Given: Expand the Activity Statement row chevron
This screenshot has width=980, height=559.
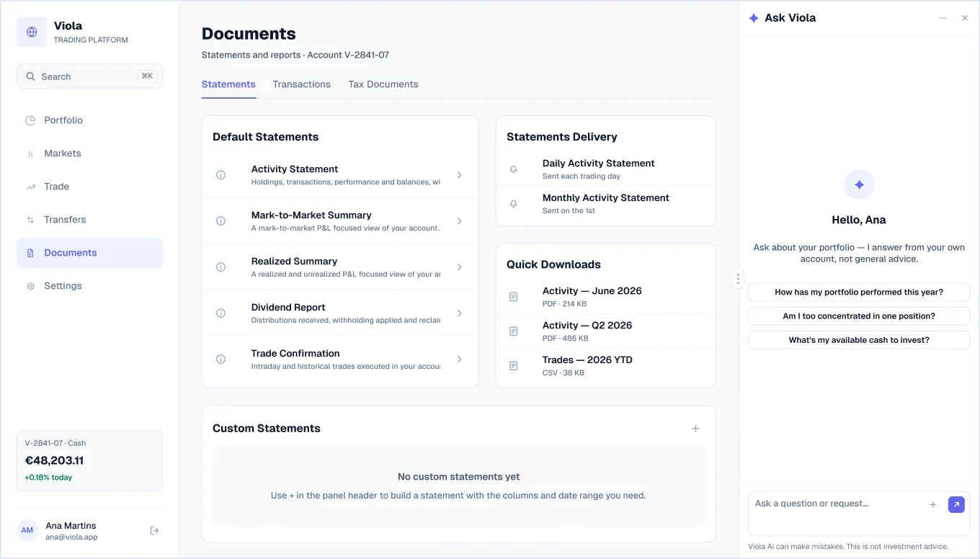Looking at the screenshot, I should pos(460,175).
